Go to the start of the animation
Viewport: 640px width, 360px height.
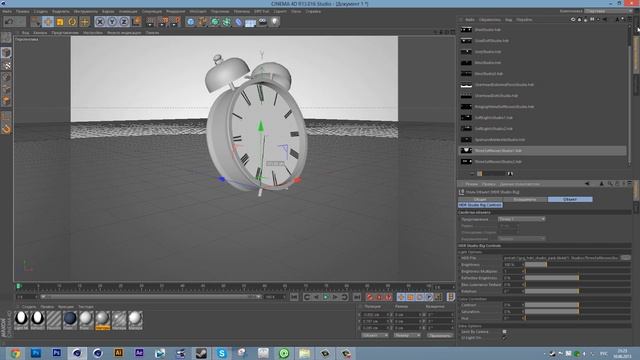(x=294, y=297)
